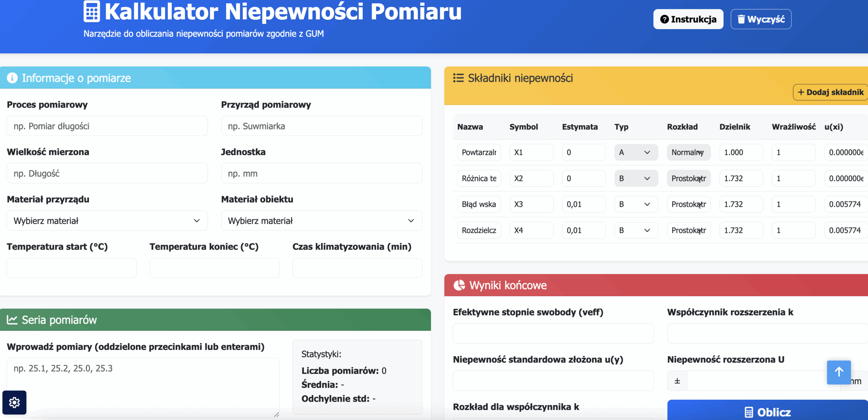
Task: Click the scroll-to-top arrow button
Action: [839, 372]
